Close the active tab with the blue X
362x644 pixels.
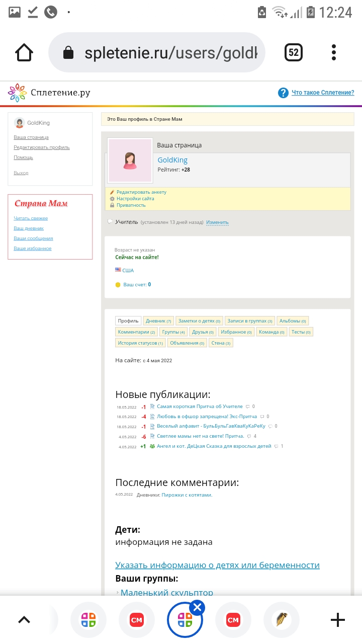[x=197, y=608]
